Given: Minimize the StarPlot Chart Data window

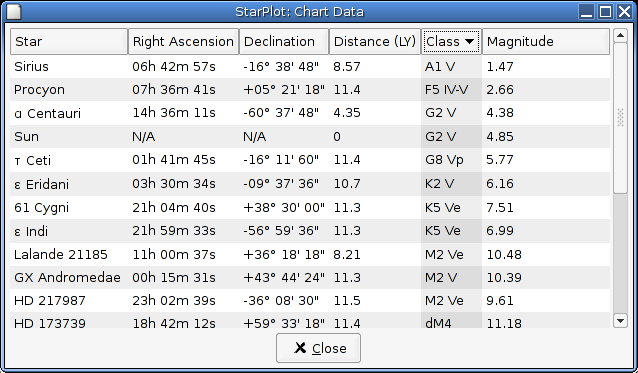Looking at the screenshot, I should (x=587, y=11).
